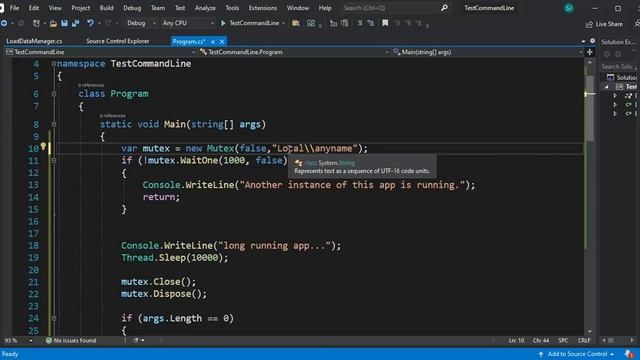Collapse the if mutex.WaitOne block outlining toggle
Image resolution: width=640 pixels, height=360 pixels.
pos(53,161)
